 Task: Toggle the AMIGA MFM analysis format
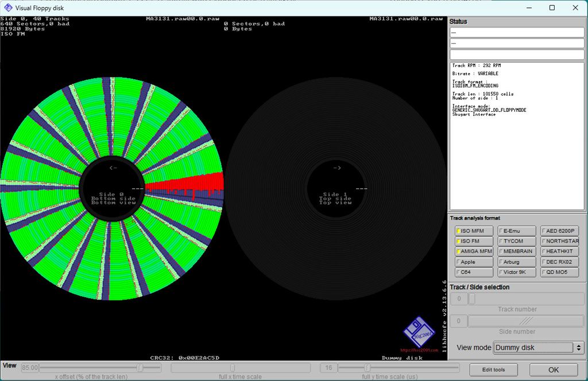(x=474, y=251)
